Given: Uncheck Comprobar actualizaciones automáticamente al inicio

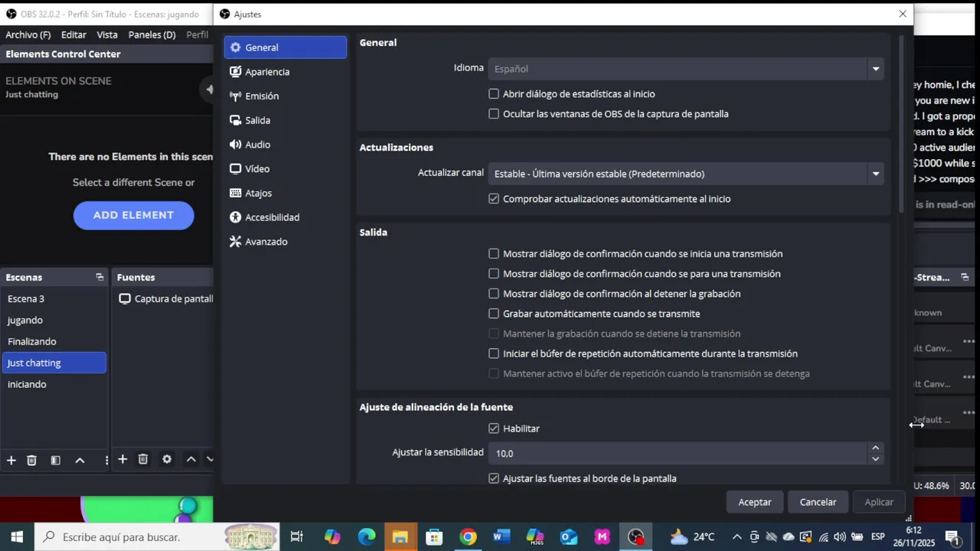Looking at the screenshot, I should (494, 199).
